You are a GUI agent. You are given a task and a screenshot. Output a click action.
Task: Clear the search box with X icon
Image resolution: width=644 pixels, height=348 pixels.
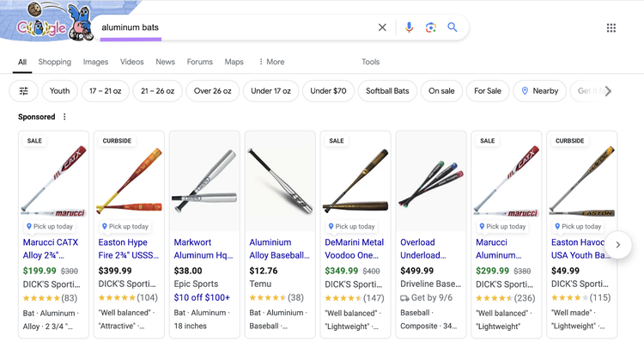[382, 27]
